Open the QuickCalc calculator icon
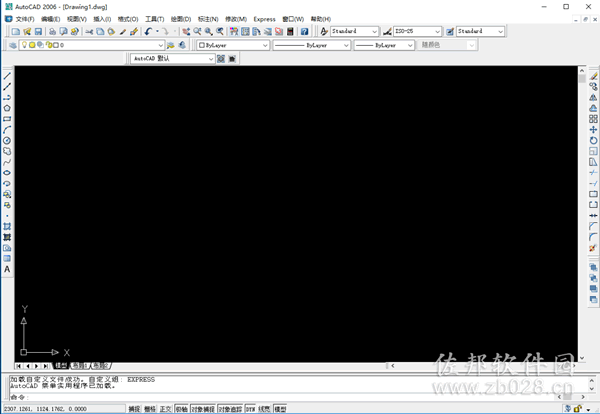 290,31
